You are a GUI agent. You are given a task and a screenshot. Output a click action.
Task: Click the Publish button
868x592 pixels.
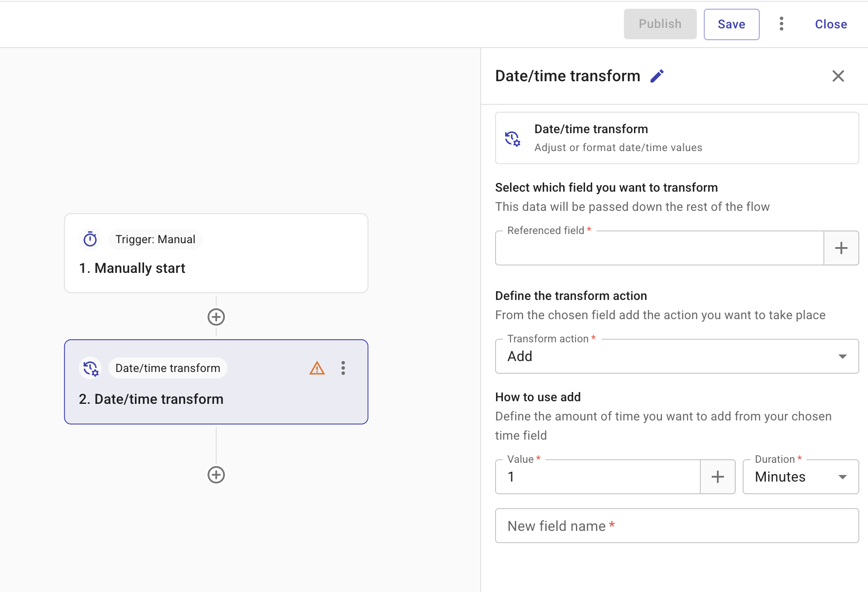point(660,24)
